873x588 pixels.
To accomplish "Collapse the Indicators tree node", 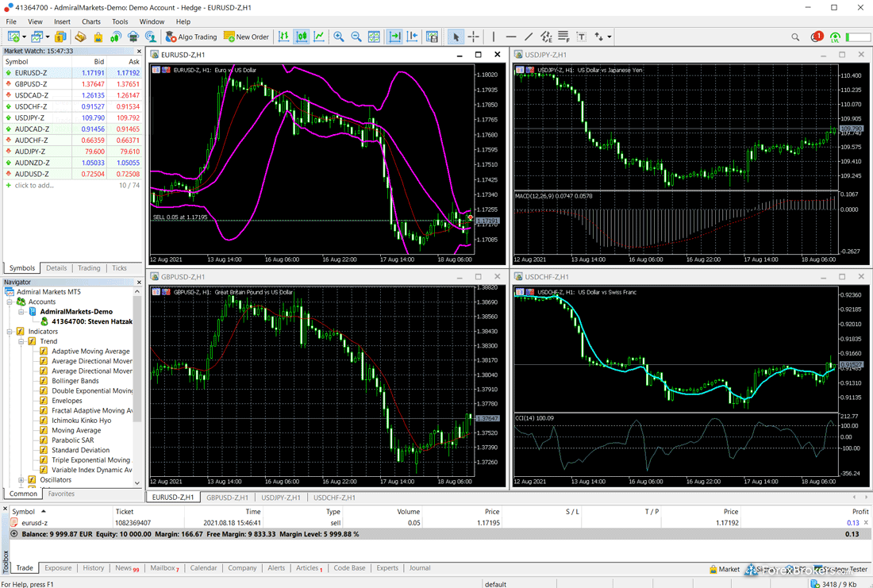I will pos(10,332).
